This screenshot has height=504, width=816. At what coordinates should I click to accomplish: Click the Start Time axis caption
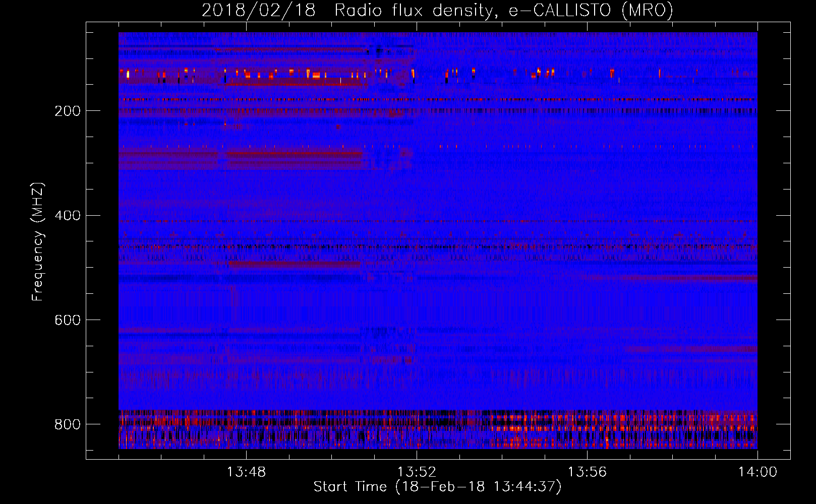pos(437,487)
